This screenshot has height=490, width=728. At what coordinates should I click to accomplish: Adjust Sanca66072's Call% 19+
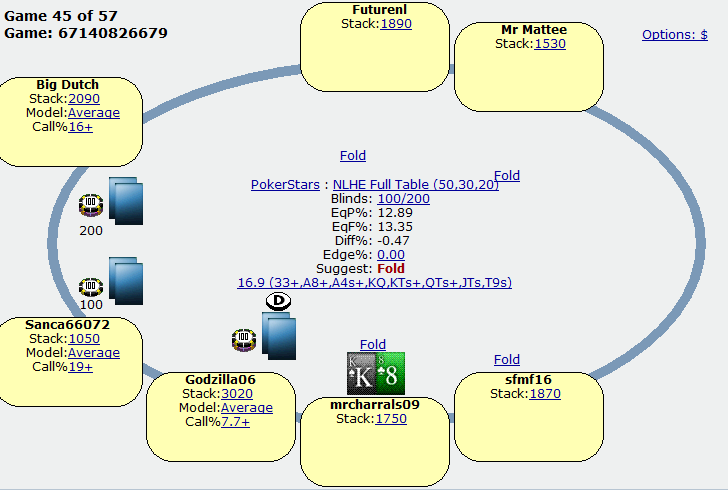click(x=80, y=366)
